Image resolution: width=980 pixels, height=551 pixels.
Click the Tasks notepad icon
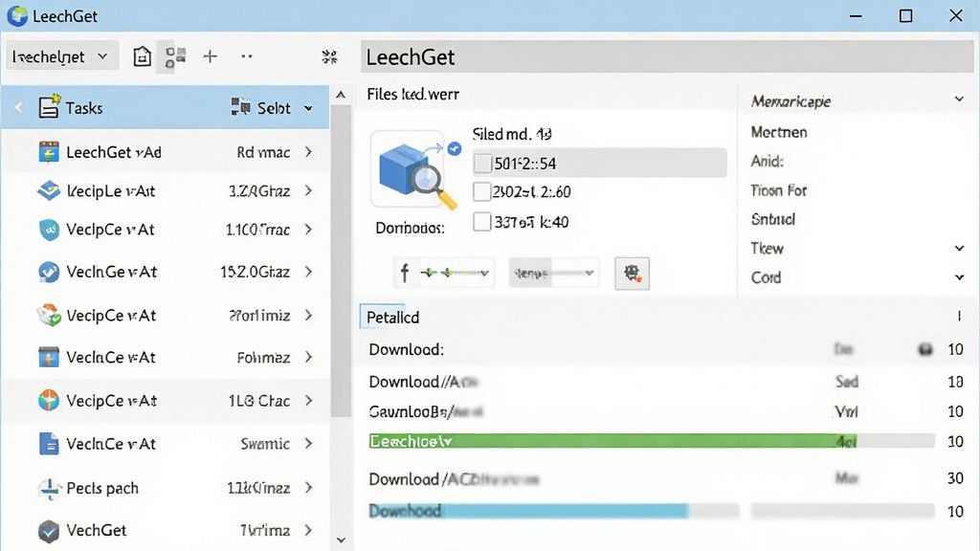pos(50,107)
